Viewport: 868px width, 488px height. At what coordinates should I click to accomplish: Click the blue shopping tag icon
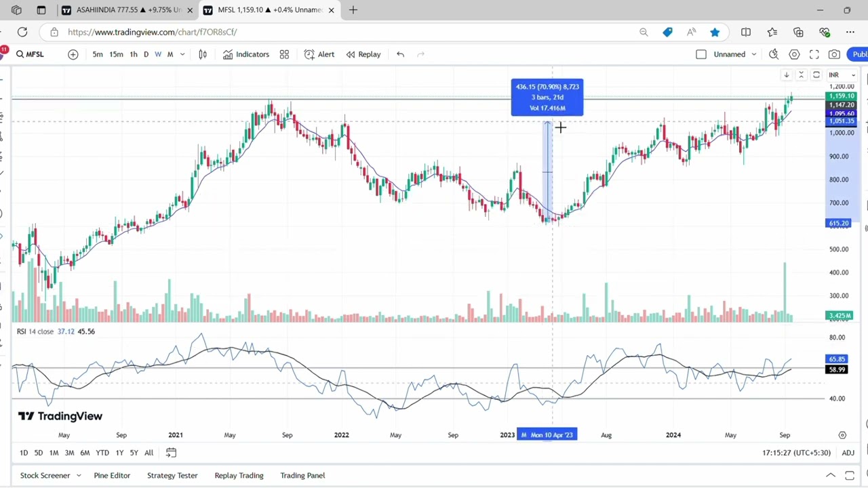click(x=668, y=32)
